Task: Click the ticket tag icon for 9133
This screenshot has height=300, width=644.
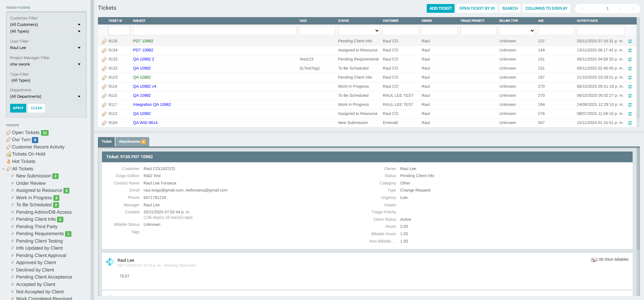Action: 104,59
